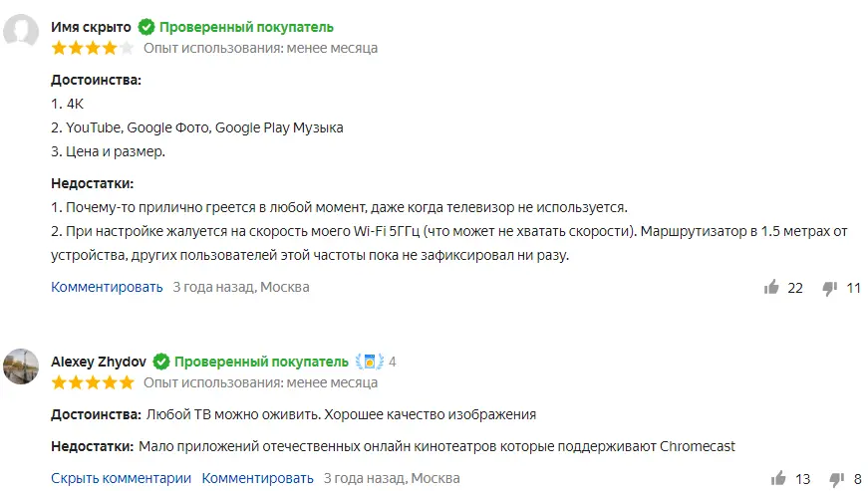Like the review by hidden-name author

pyautogui.click(x=771, y=288)
